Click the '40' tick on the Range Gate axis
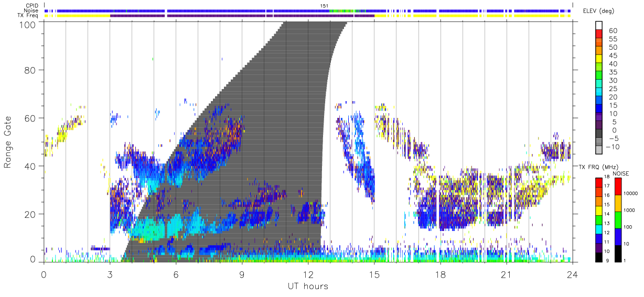644x297 pixels. tap(29, 167)
